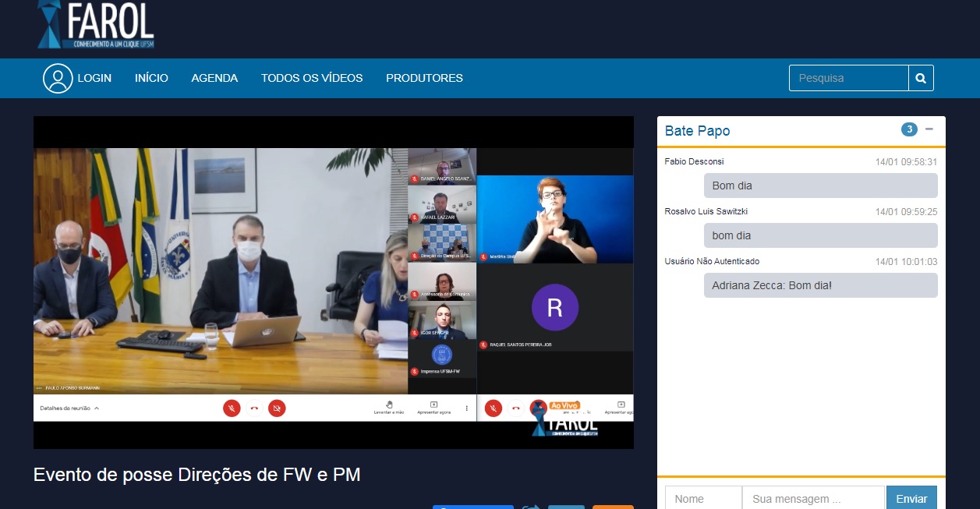Screen dimensions: 980x509
Task: Click the red hang-up call icon in video
Action: pyautogui.click(x=254, y=408)
